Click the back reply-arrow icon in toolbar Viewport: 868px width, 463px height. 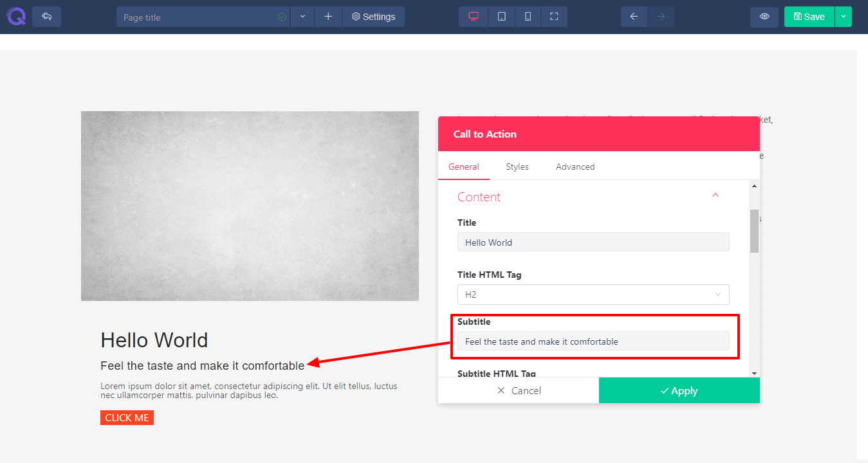coord(46,17)
